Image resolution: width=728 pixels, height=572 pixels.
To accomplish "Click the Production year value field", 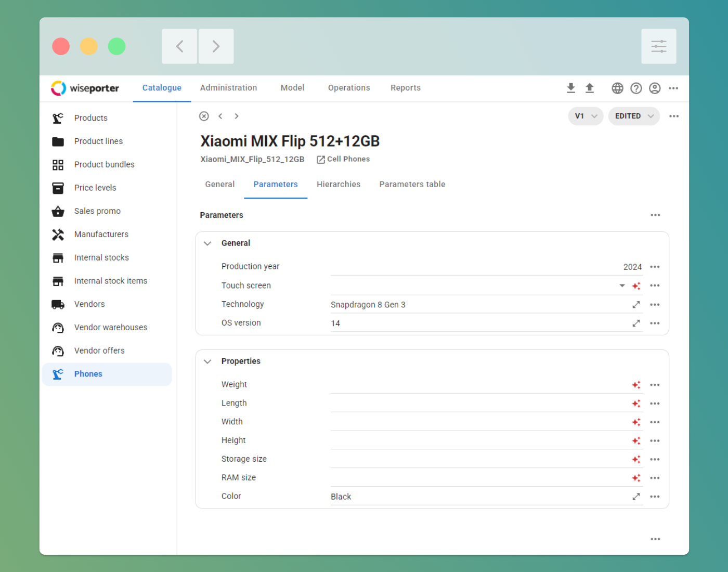I will [487, 267].
